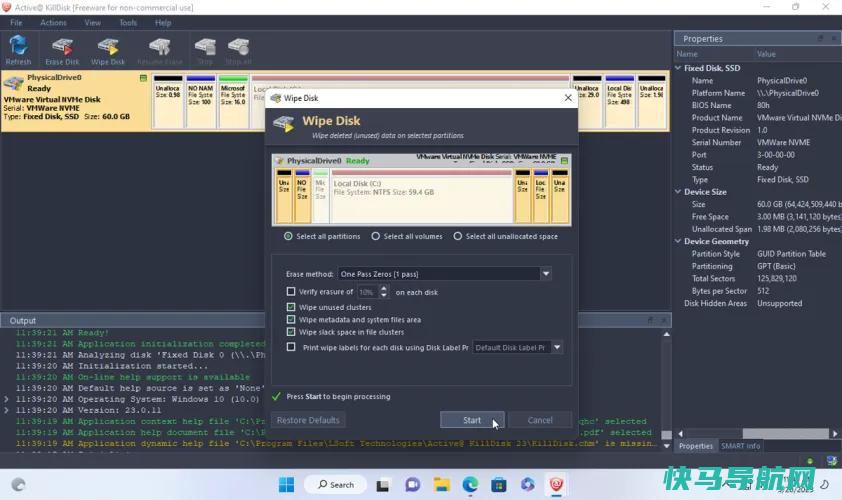Open the Erase method dropdown

[546, 274]
